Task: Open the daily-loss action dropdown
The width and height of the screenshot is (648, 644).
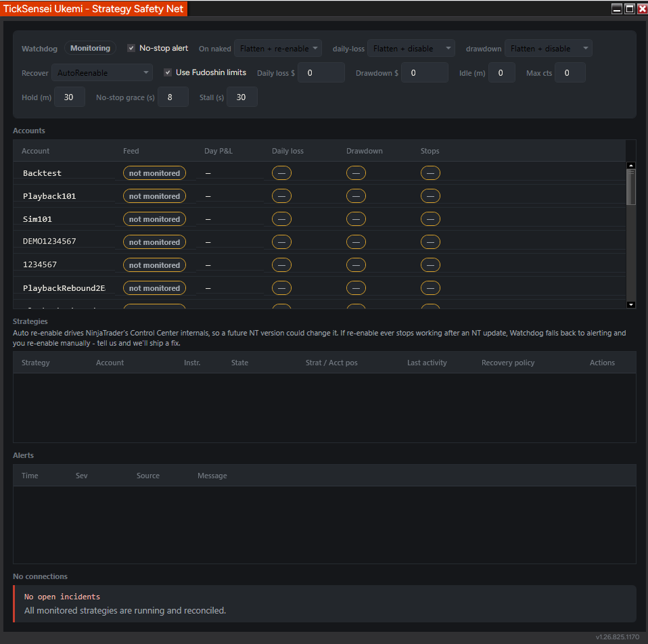Action: 411,48
